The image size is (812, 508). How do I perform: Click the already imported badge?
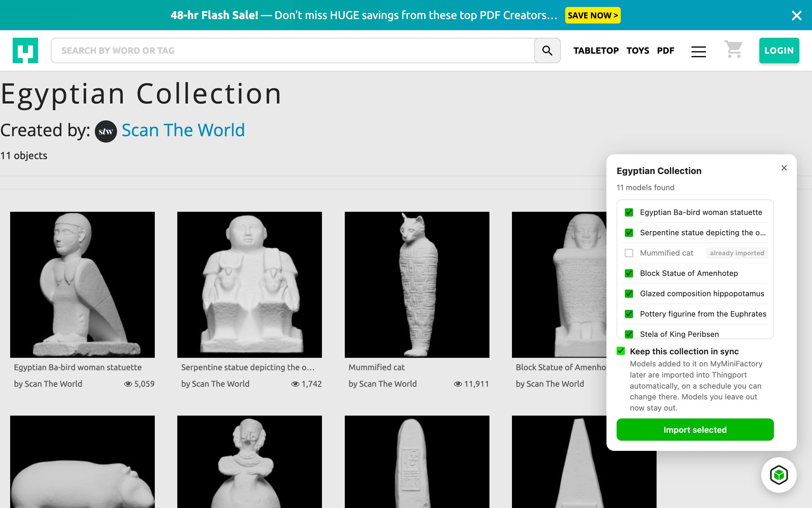(x=737, y=253)
